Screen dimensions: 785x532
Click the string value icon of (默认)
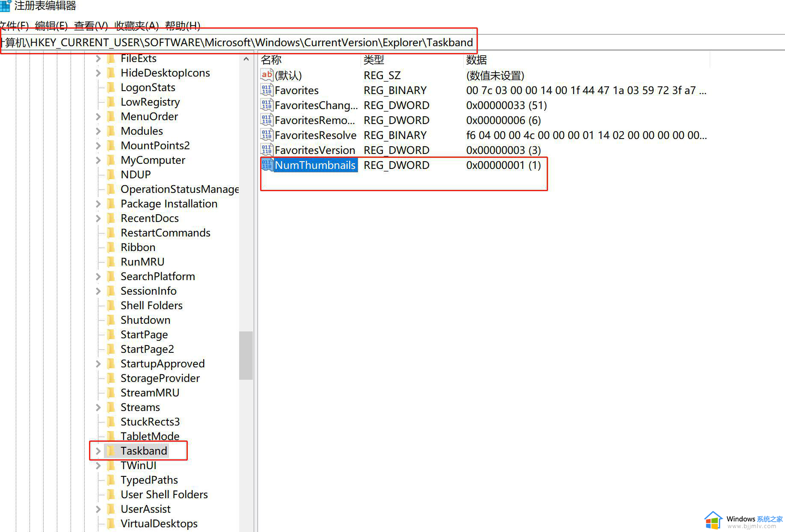267,75
